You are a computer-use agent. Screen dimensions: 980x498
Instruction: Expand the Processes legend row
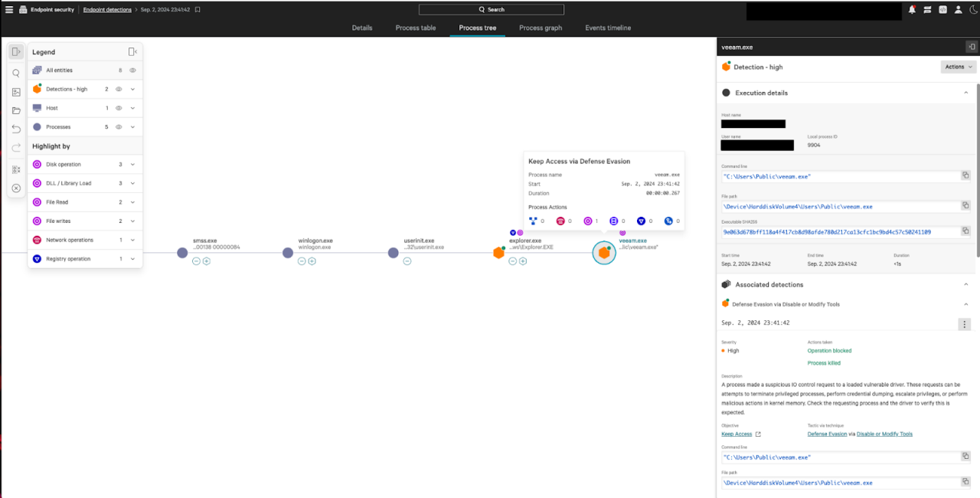coord(132,127)
